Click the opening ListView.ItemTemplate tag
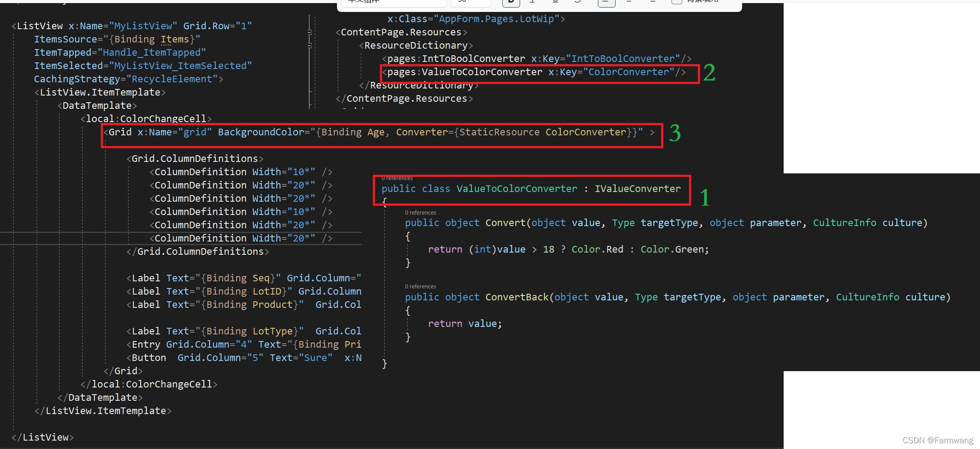 point(100,92)
